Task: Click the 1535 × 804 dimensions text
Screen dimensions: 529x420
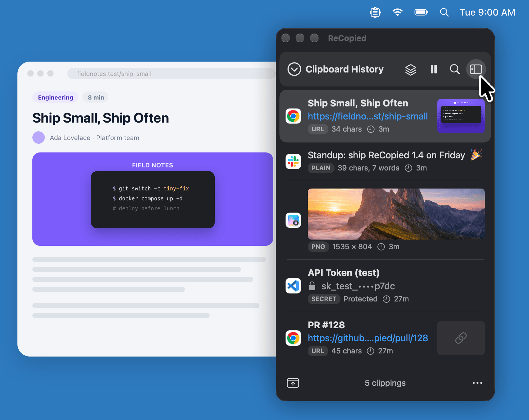Action: 352,247
